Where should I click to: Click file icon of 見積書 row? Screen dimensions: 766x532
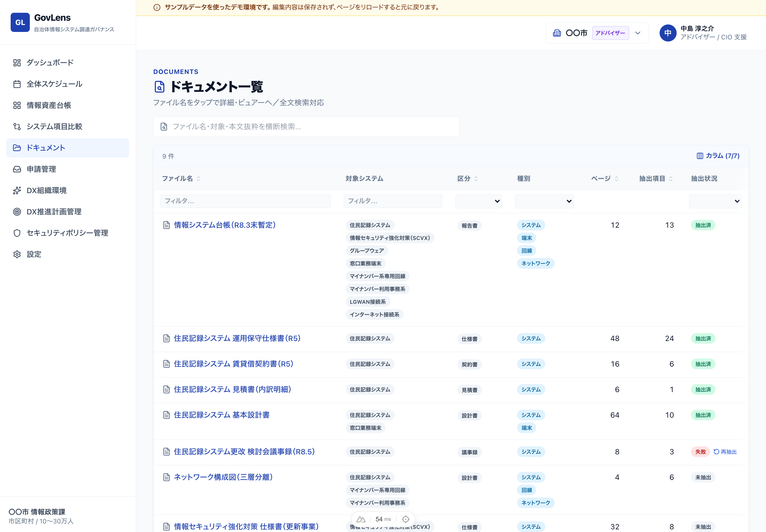[166, 390]
